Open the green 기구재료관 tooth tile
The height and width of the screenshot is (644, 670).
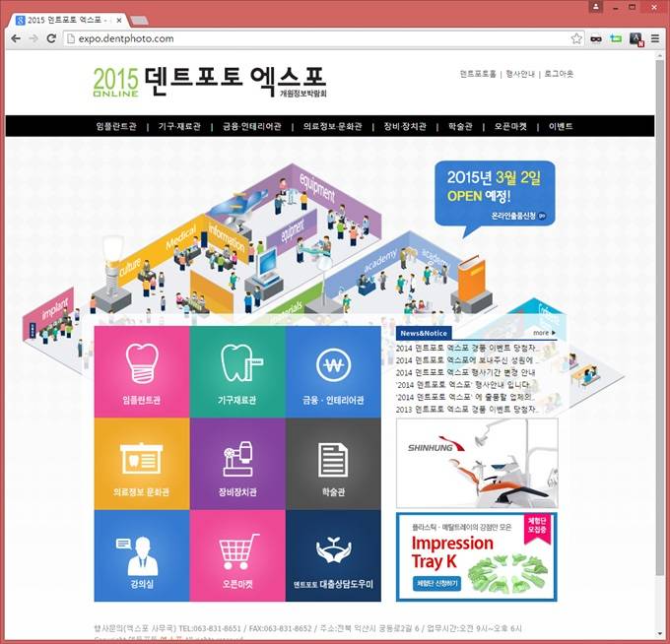(x=237, y=371)
